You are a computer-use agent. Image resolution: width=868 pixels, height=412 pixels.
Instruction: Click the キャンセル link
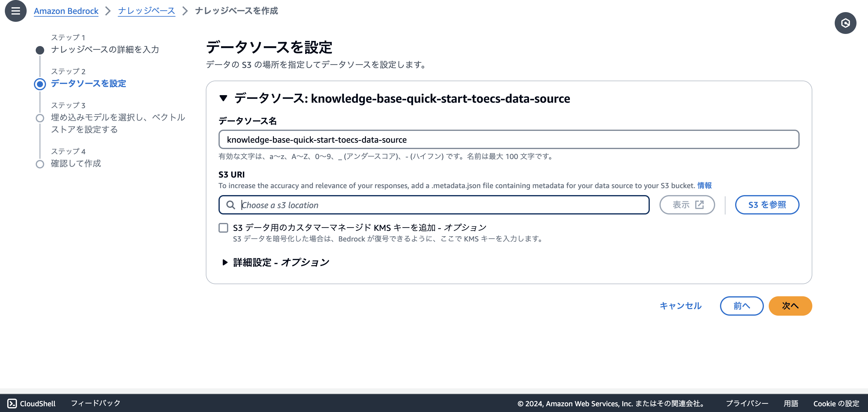[680, 305]
